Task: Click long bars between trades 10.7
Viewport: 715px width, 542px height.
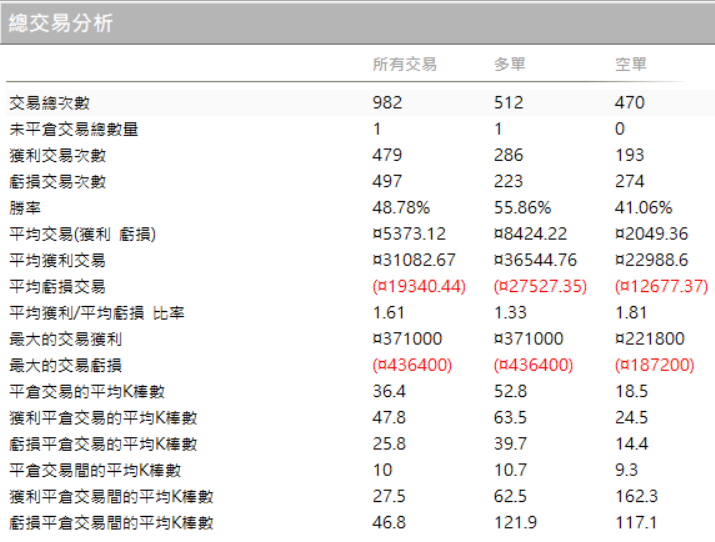Action: (510, 470)
